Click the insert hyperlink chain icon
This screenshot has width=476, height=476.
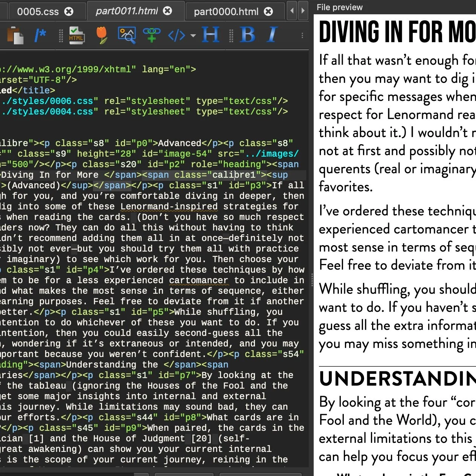(x=151, y=35)
